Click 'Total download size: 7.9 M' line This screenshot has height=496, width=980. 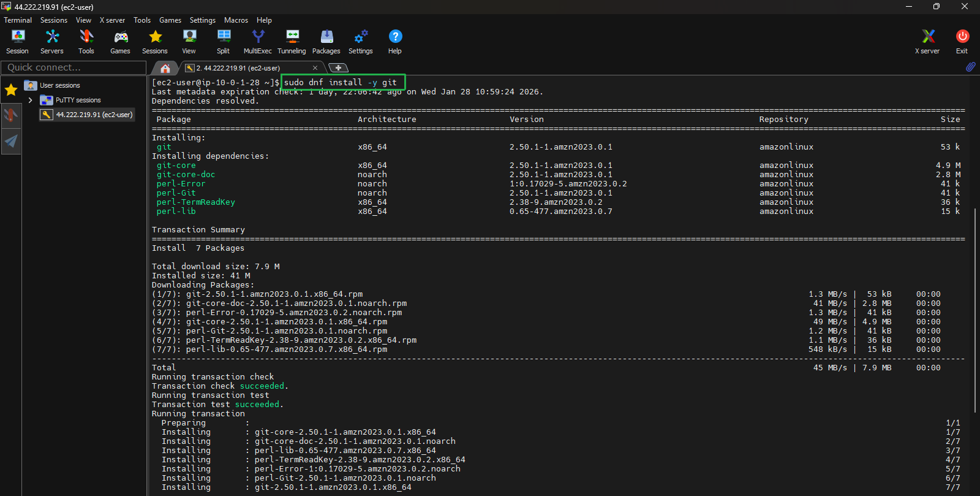(216, 267)
